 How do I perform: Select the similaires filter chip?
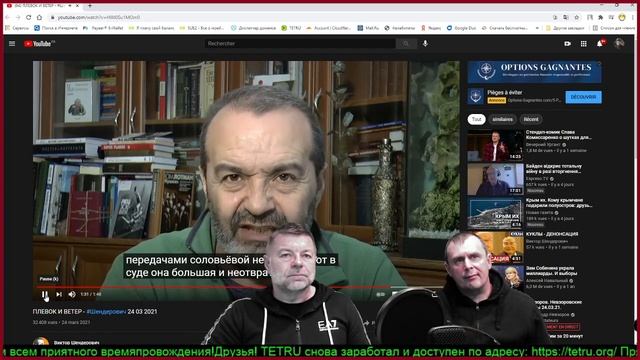click(502, 119)
